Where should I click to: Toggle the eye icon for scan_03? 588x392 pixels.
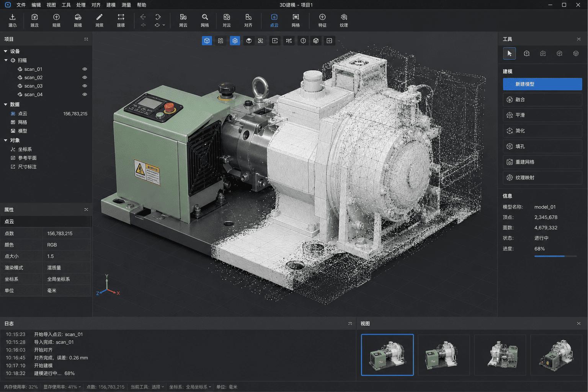click(85, 86)
